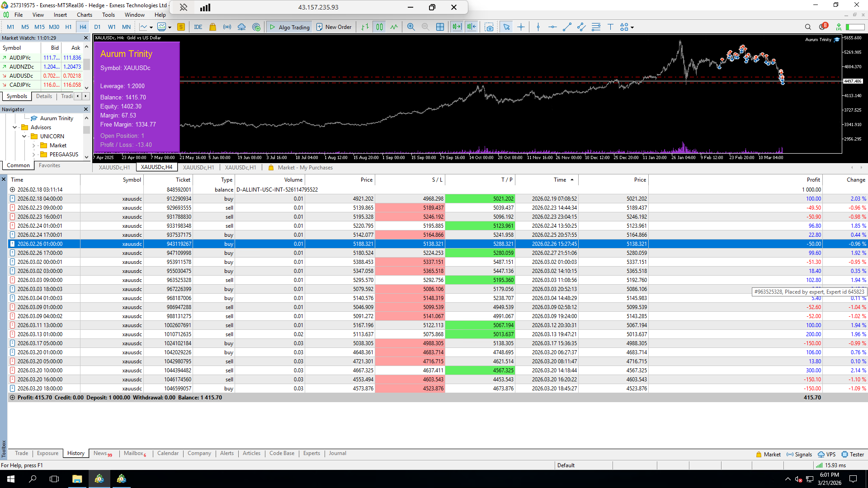Viewport: 868px width, 488px height.
Task: Open the objects shapes dropdown arrow
Action: [x=632, y=28]
